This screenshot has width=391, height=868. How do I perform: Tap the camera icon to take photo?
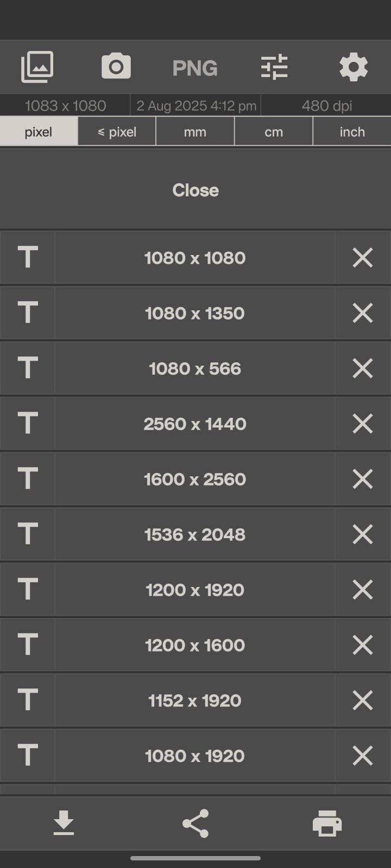point(116,67)
